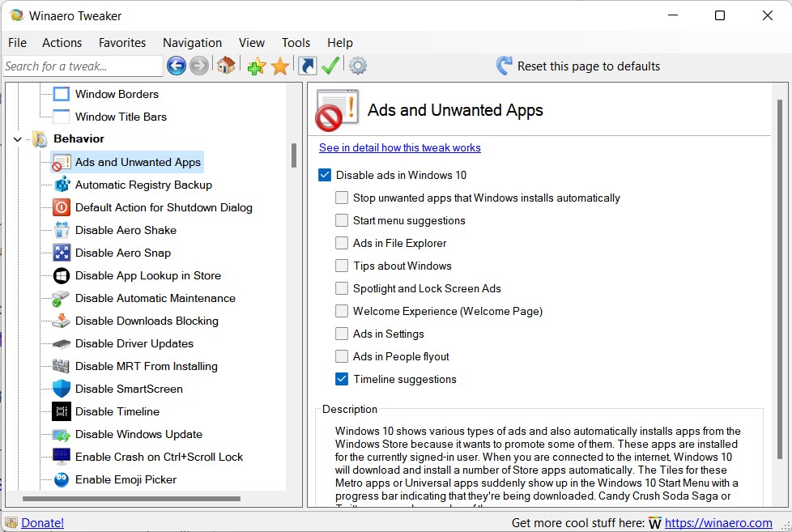Click the Automatic Registry Backup icon

(62, 185)
